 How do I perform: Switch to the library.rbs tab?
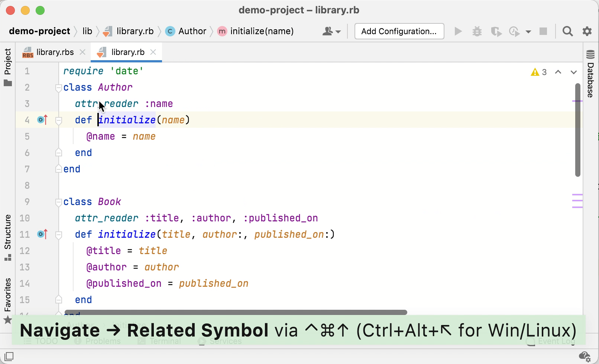tap(54, 52)
